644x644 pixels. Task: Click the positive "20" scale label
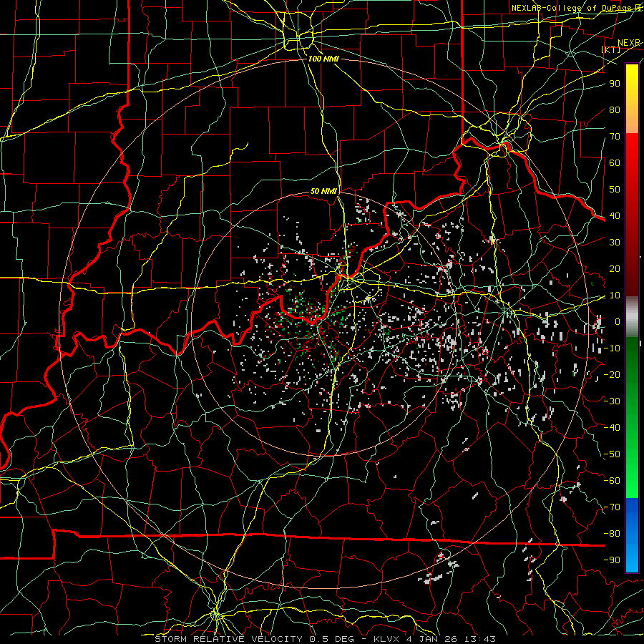(x=615, y=268)
